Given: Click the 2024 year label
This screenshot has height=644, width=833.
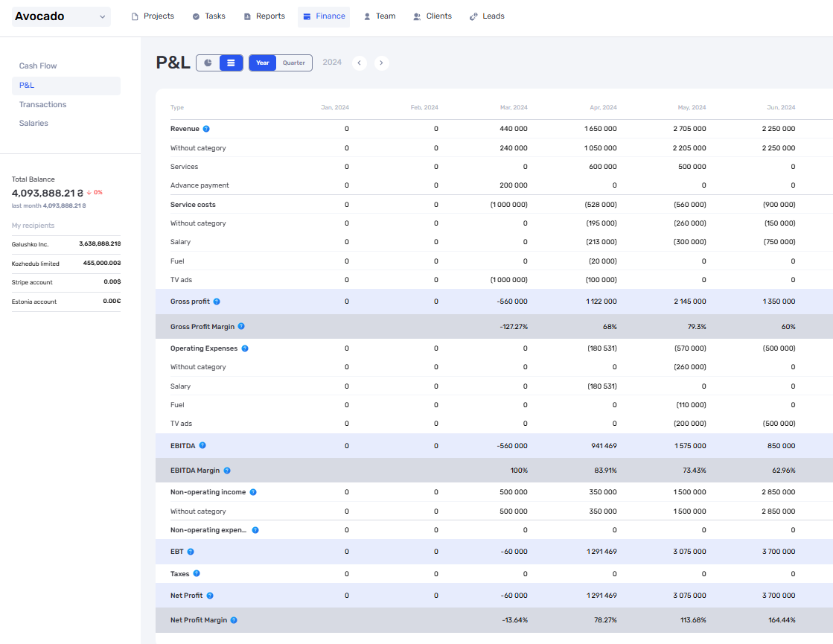Looking at the screenshot, I should tap(332, 63).
